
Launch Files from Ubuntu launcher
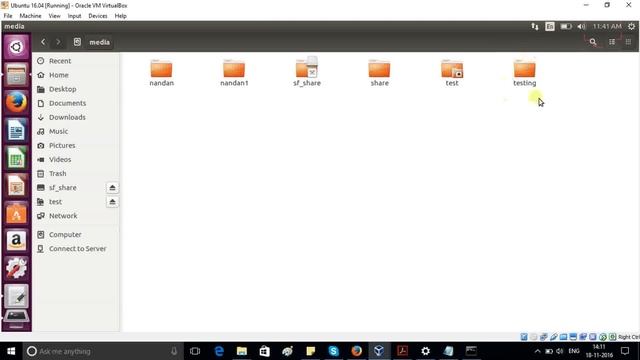(x=16, y=75)
